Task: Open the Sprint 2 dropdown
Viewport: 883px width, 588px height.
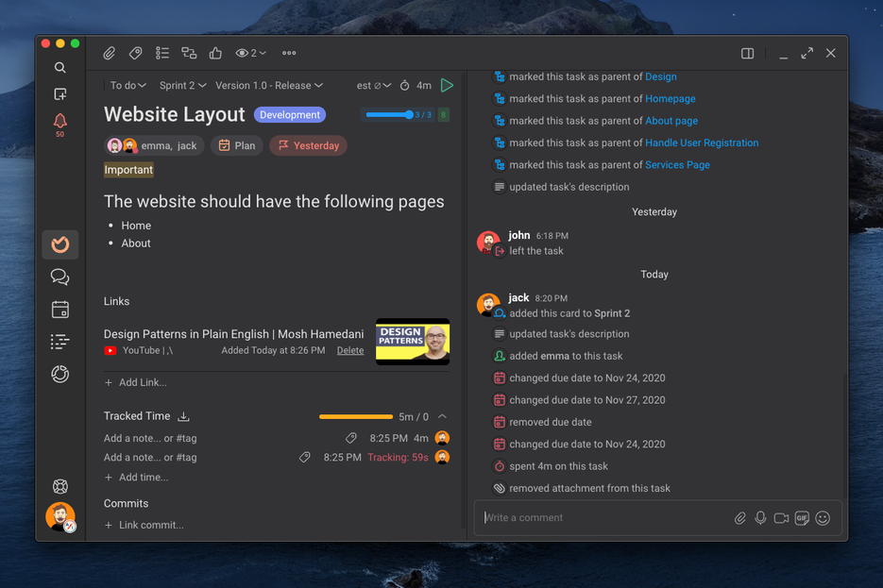Action: 182,86
